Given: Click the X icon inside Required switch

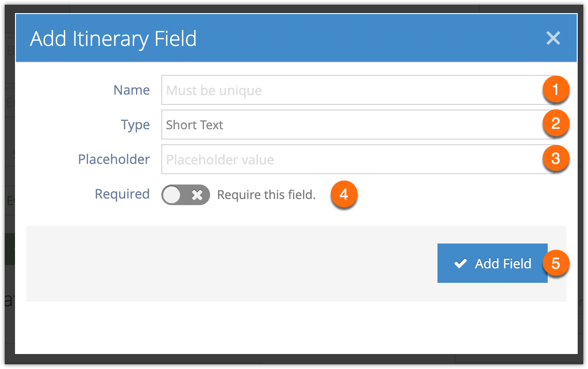Looking at the screenshot, I should (x=197, y=195).
